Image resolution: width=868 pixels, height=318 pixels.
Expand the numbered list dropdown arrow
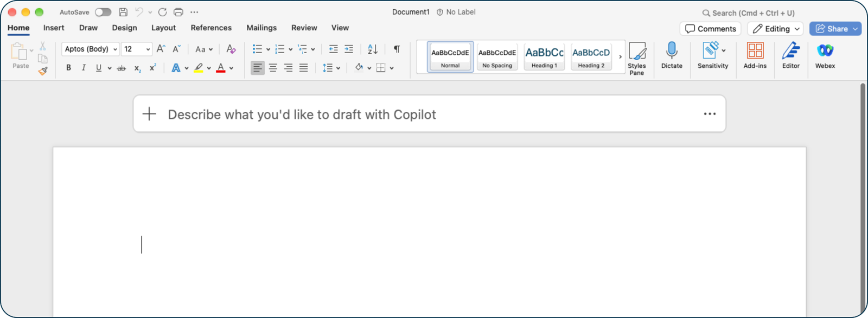coord(291,49)
